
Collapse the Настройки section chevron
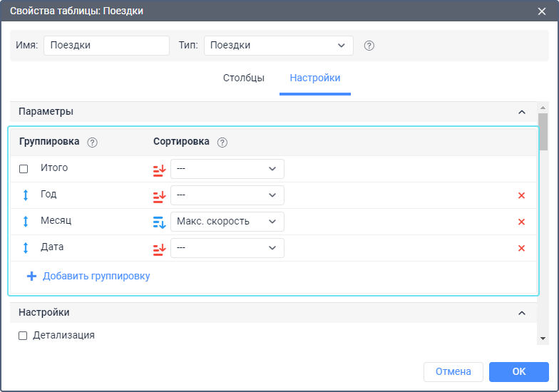[521, 313]
